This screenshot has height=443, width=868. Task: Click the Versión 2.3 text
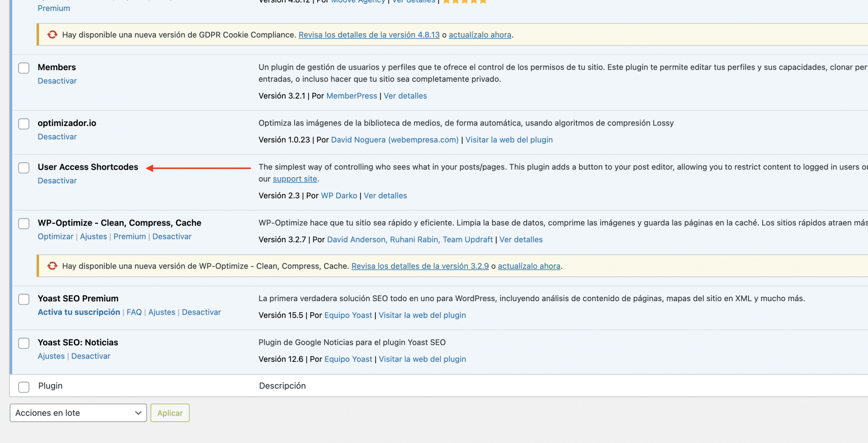279,196
